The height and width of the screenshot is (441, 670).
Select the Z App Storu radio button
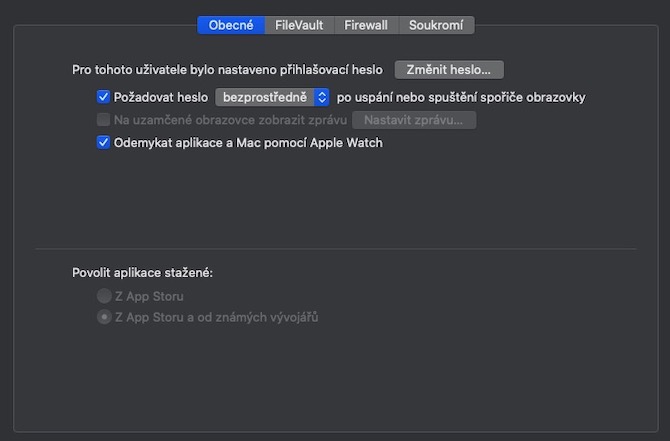(x=104, y=296)
